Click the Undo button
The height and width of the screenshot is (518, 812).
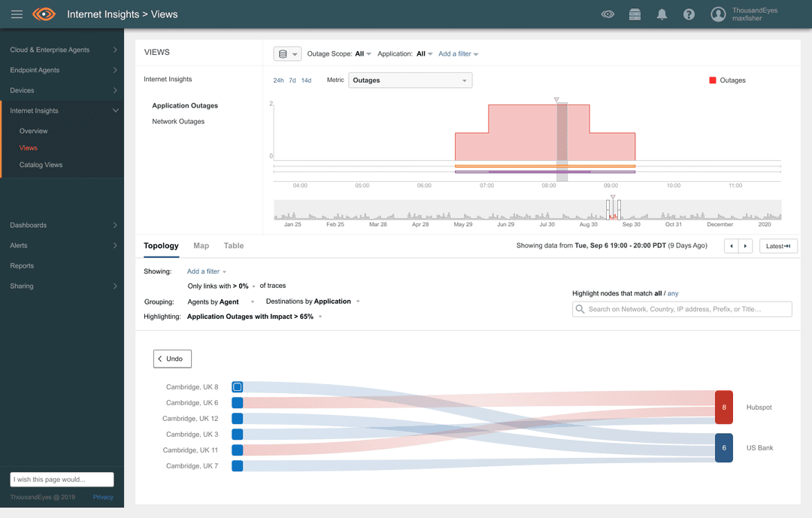coord(172,359)
